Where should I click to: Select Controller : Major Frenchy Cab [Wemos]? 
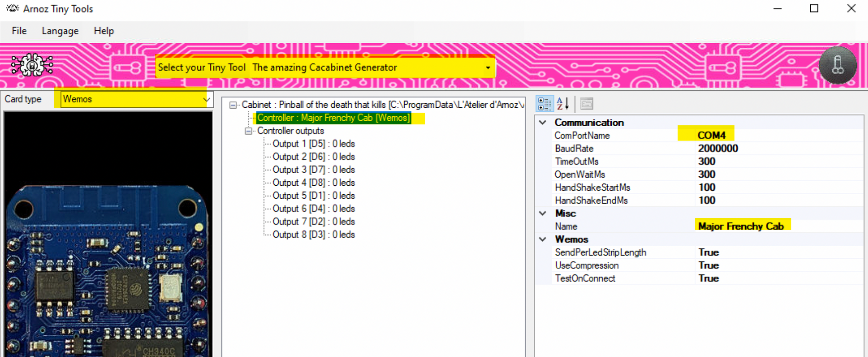point(333,118)
